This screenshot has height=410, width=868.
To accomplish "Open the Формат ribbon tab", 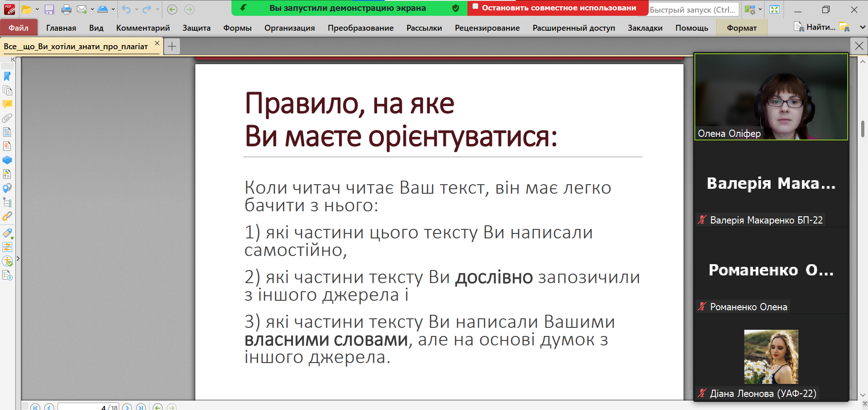I will click(742, 28).
